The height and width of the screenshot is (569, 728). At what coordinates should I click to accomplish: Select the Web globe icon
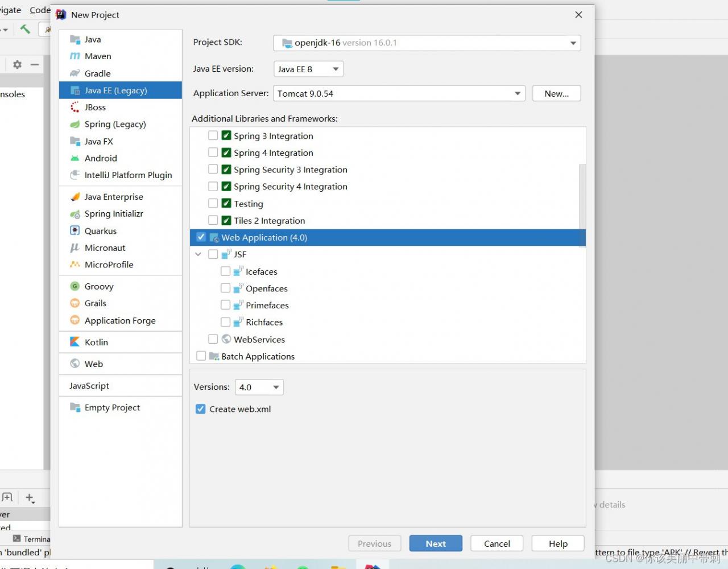click(x=75, y=364)
